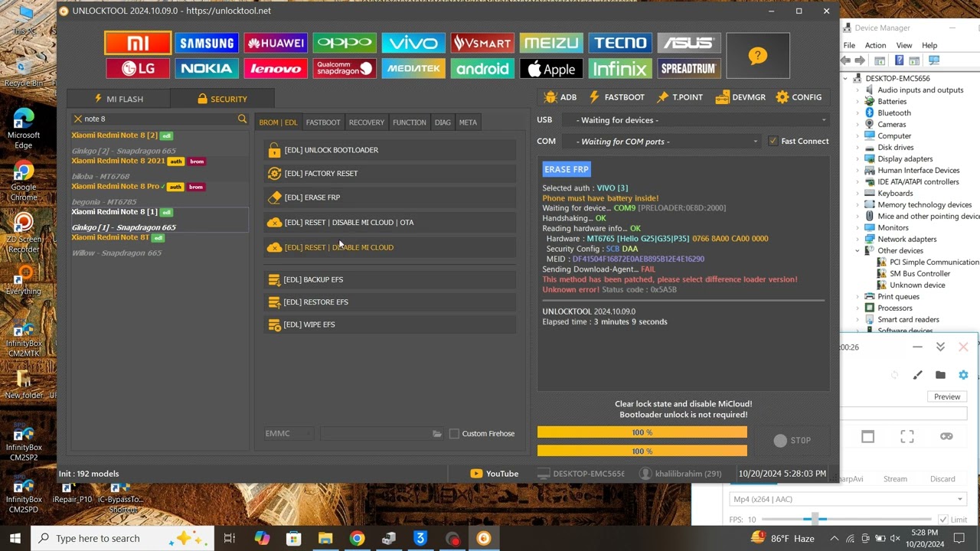Choose the Infinix brand tile

pyautogui.click(x=620, y=69)
